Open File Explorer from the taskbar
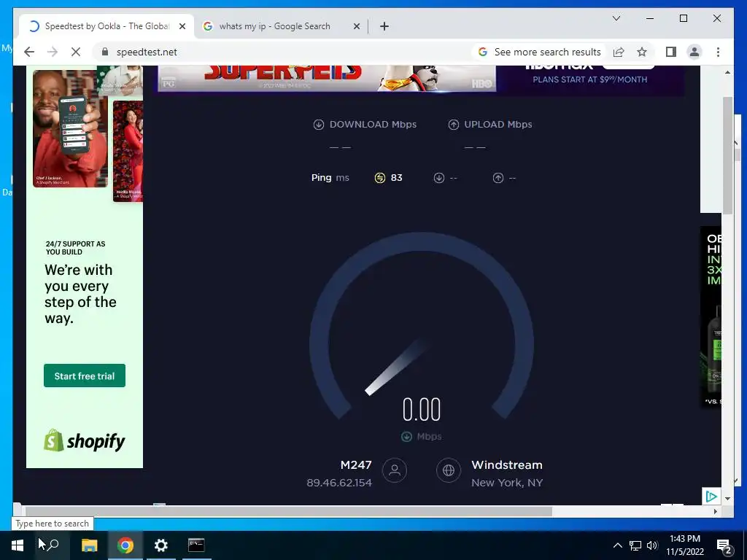This screenshot has height=560, width=747. click(89, 545)
